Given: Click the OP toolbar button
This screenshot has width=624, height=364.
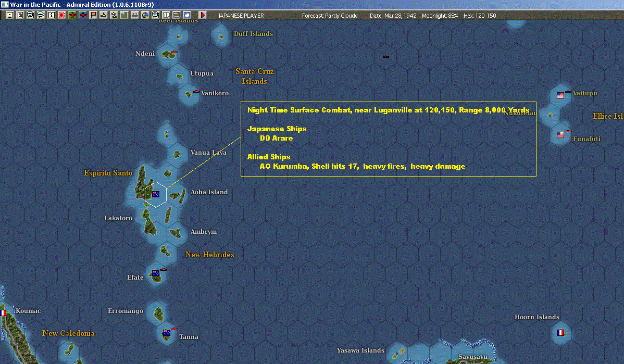Looking at the screenshot, I should pos(166,15).
